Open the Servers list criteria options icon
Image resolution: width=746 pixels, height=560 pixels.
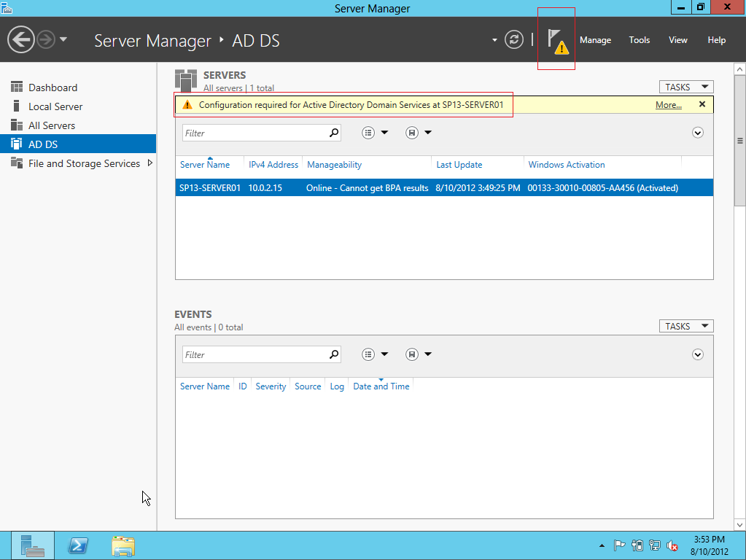(368, 133)
